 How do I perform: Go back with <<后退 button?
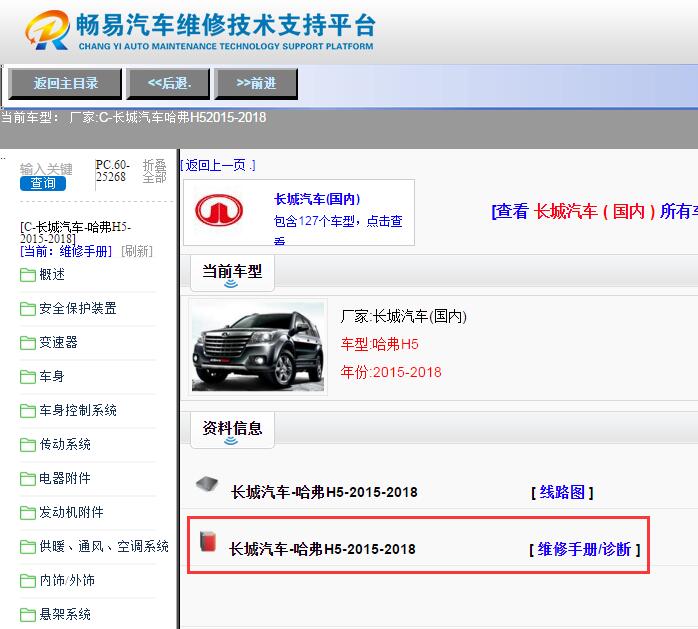168,83
